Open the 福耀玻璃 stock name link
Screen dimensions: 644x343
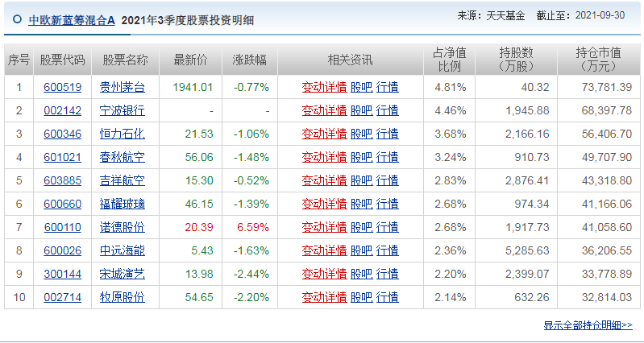(123, 205)
